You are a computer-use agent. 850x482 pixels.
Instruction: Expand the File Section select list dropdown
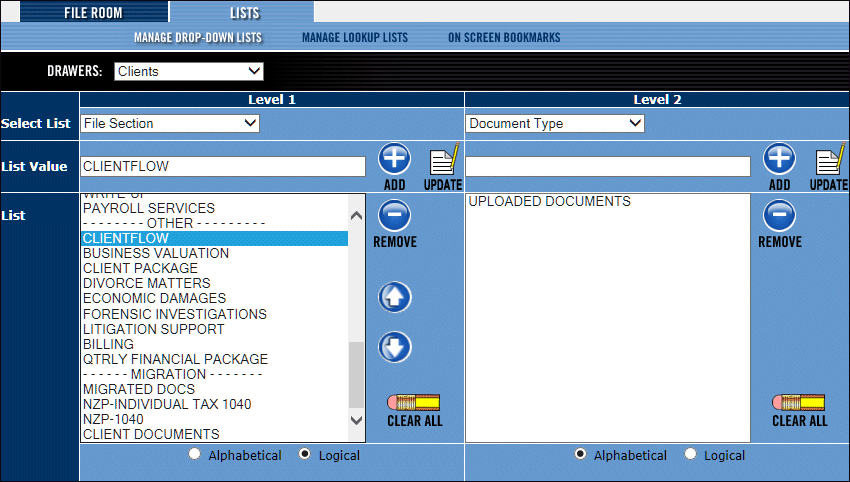click(x=169, y=124)
